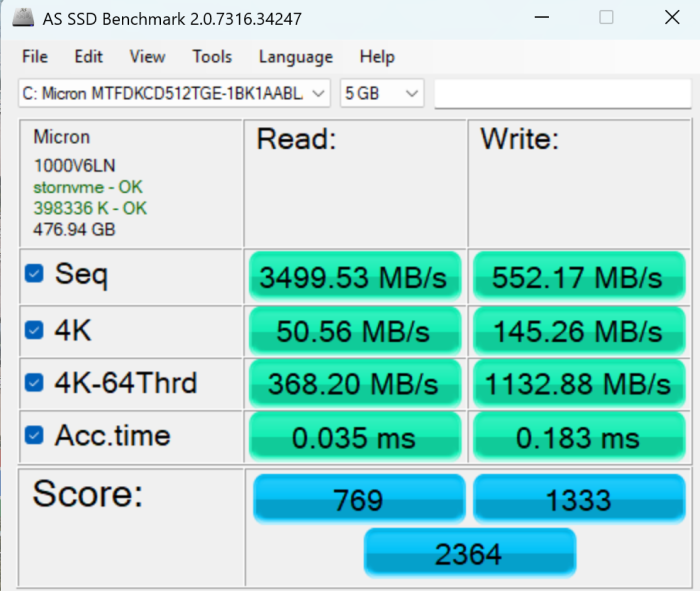The height and width of the screenshot is (591, 700).
Task: Disable the 4K-64Thrd test checkbox
Action: pos(34,382)
